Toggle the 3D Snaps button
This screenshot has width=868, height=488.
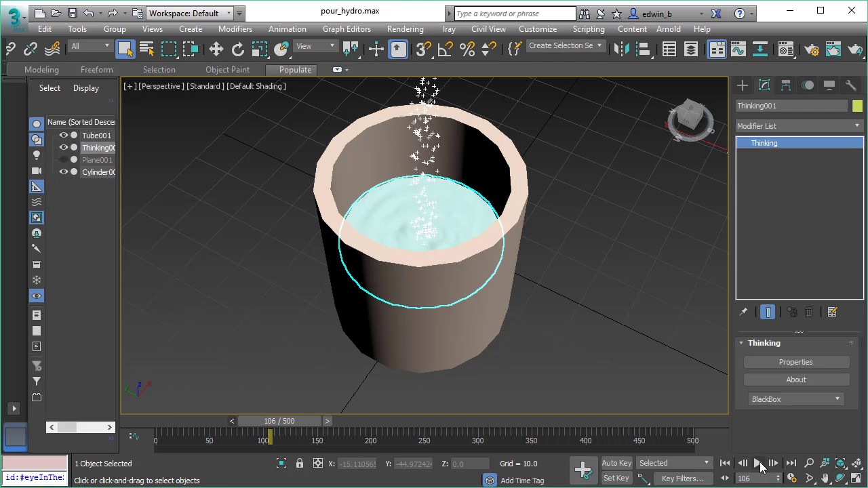[x=423, y=49]
